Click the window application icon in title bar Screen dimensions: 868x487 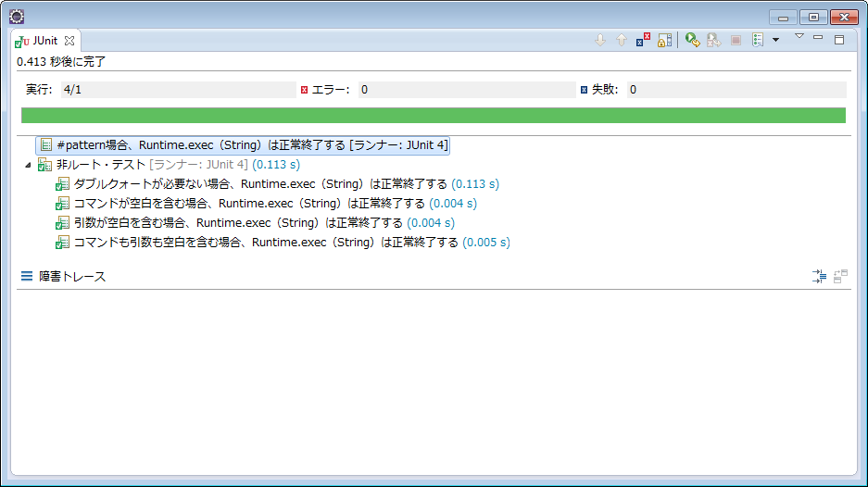click(x=17, y=17)
